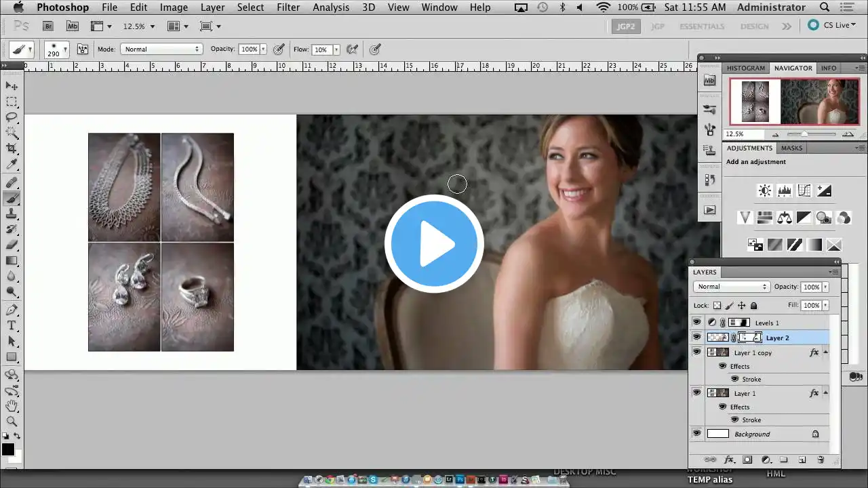This screenshot has height=488, width=868.
Task: Delete layer using trash icon
Action: [x=821, y=460]
